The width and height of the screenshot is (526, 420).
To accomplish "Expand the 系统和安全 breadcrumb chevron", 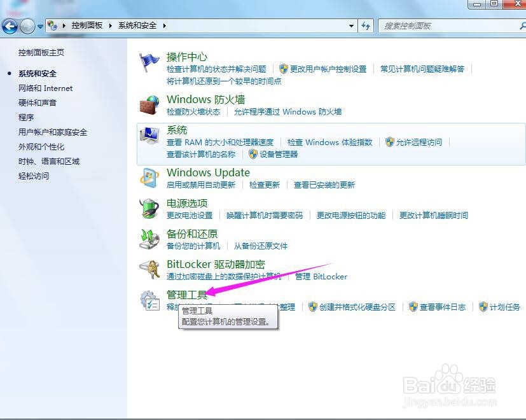I will tap(163, 26).
